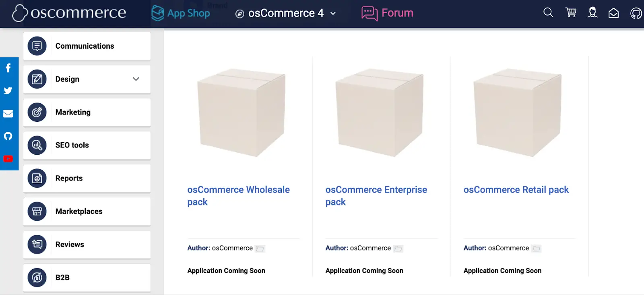
Task: Click the osCommerce Enterprise pack box image
Action: pos(379,113)
